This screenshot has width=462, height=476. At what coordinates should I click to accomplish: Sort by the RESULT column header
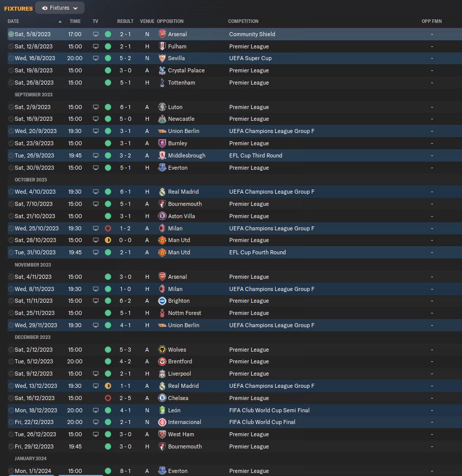[x=125, y=21]
